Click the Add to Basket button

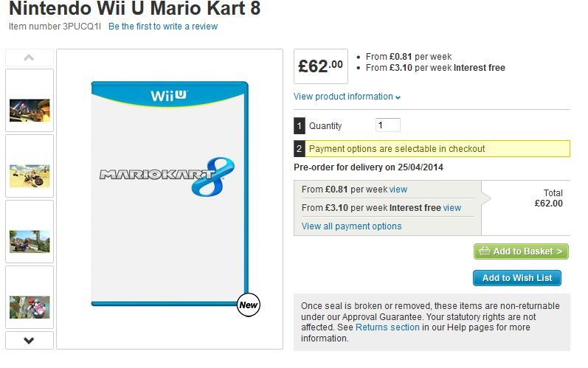pos(521,251)
